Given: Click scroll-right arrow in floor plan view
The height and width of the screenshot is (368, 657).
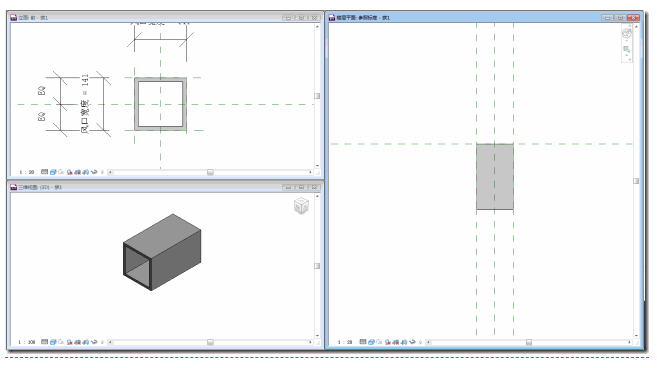Looking at the screenshot, I should pos(629,342).
